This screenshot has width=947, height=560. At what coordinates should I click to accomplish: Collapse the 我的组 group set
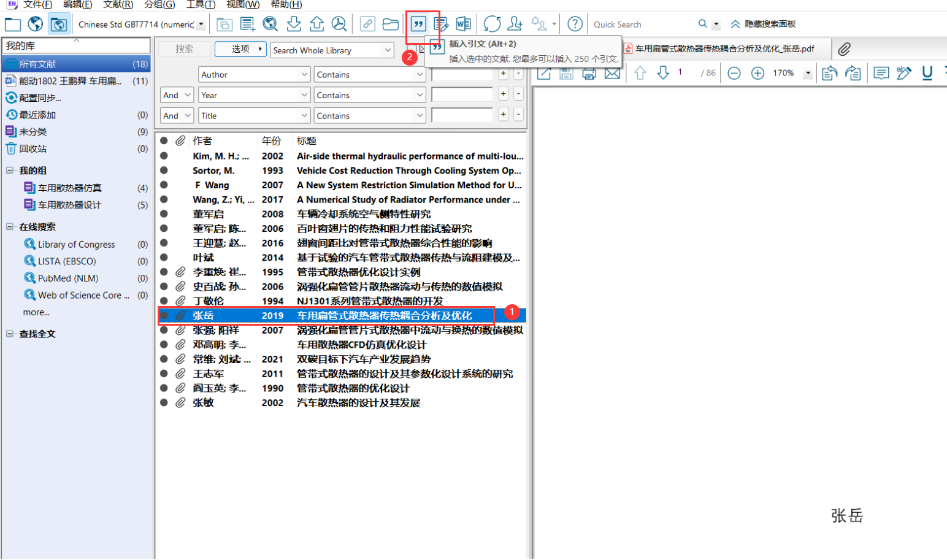pos(10,171)
